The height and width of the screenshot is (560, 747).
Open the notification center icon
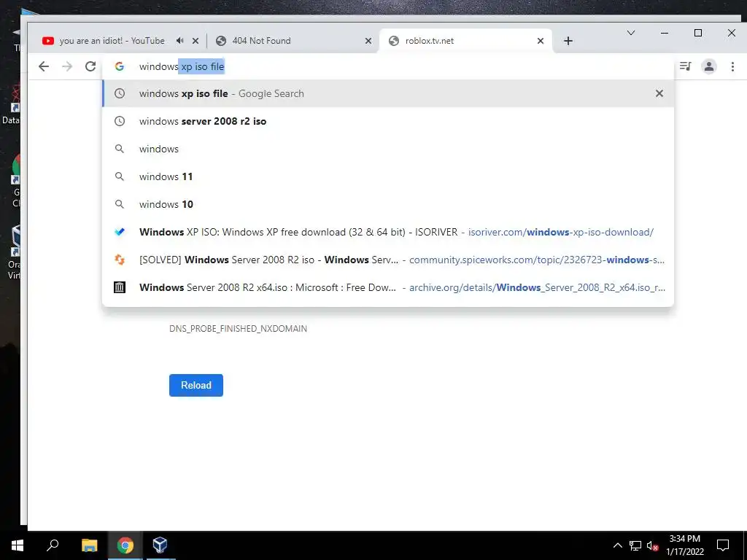point(723,545)
